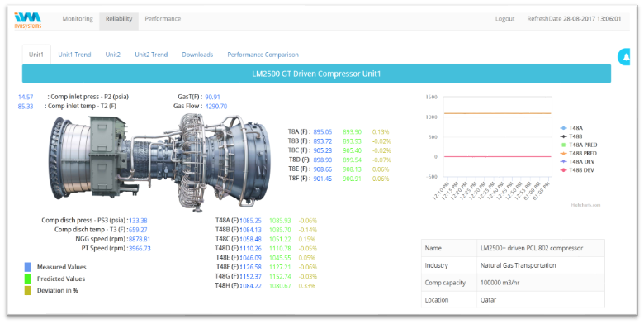Click the ivosystems logo

[27, 21]
